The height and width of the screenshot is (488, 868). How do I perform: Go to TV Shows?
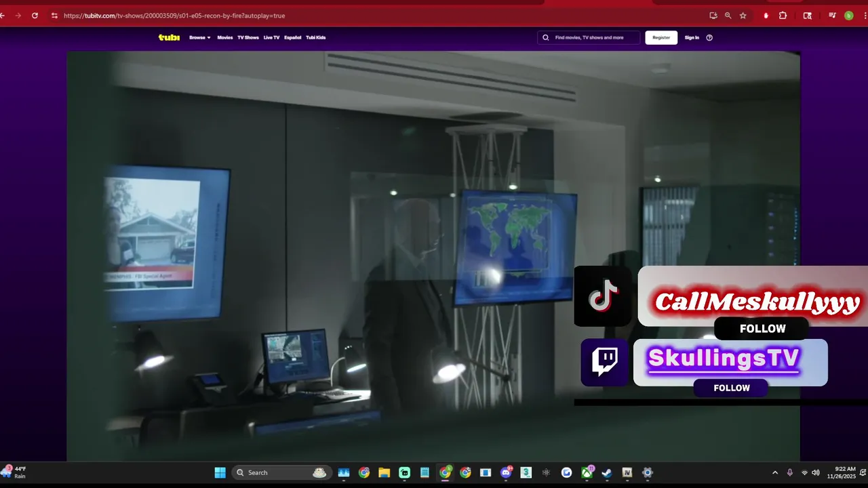coord(248,37)
